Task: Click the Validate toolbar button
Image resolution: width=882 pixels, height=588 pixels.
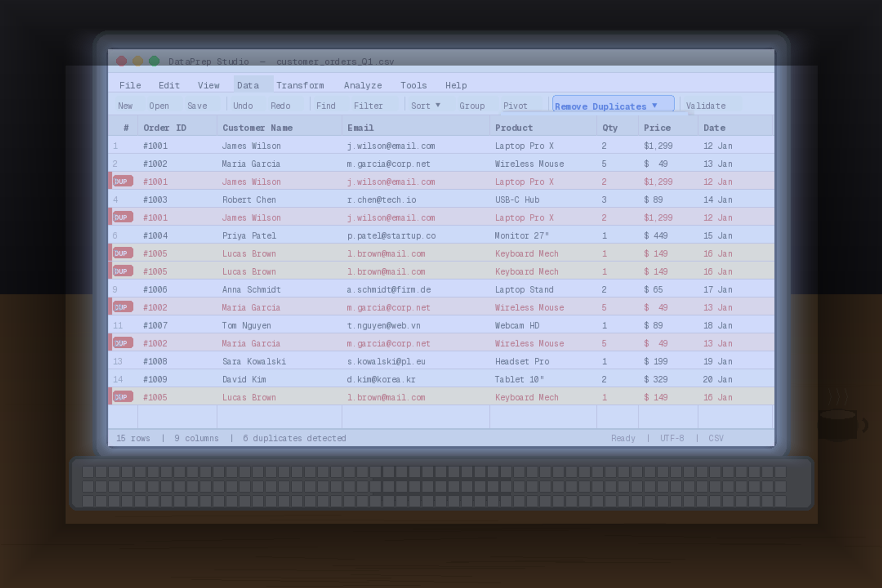Action: pyautogui.click(x=706, y=106)
